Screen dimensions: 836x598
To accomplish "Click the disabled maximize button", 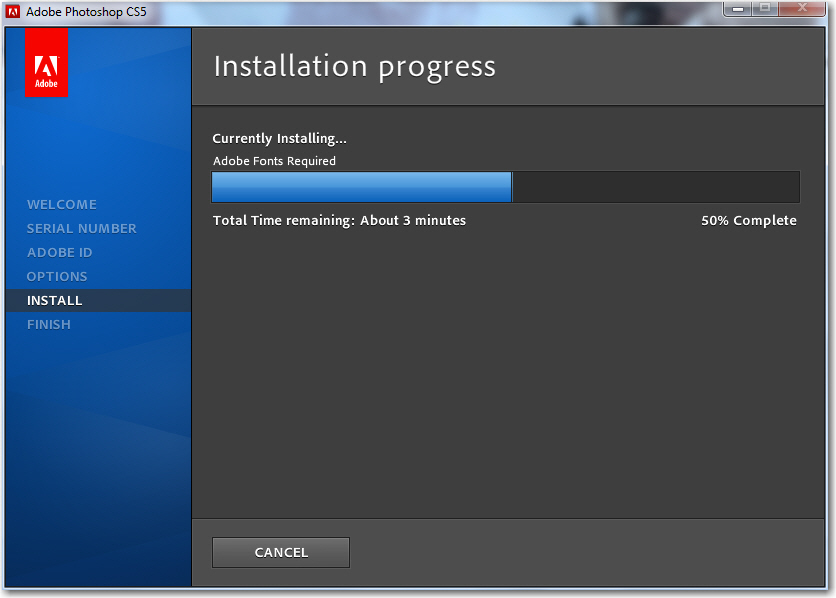I will 765,9.
